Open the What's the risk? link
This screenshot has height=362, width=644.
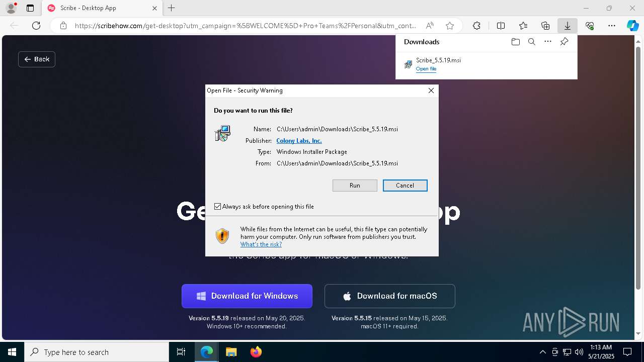coord(261,244)
